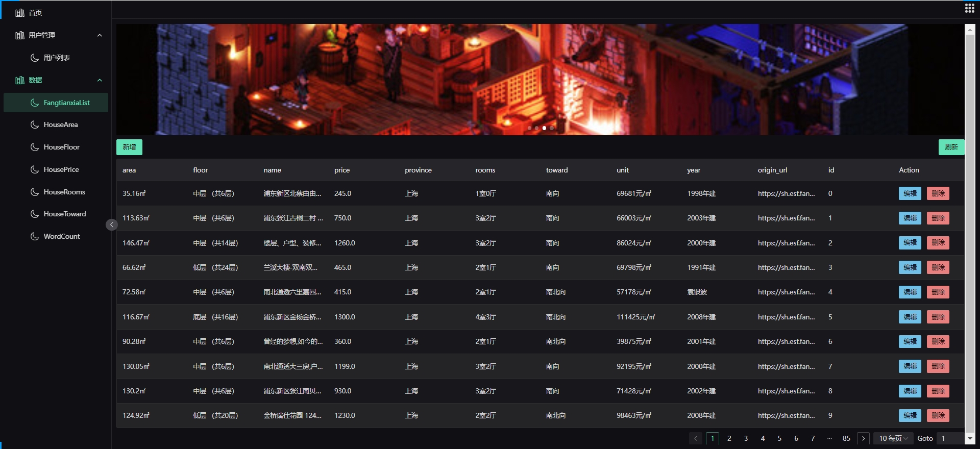Select the first carousel indicator dot
The width and height of the screenshot is (980, 449).
[x=529, y=128]
